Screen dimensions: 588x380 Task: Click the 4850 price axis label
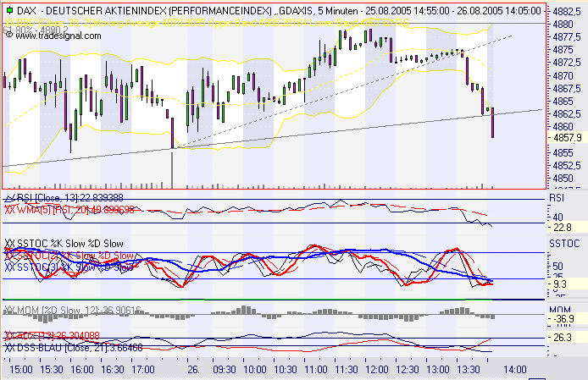coord(563,179)
